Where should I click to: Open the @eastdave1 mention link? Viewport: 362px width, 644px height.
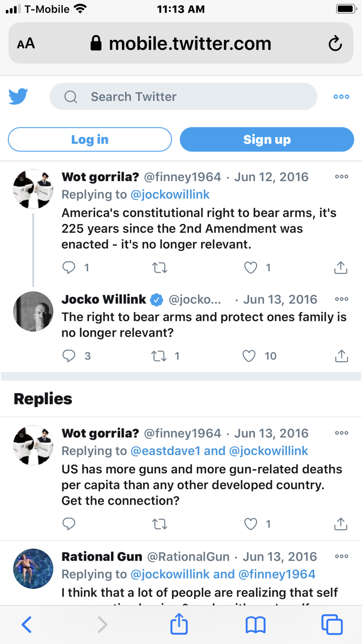[x=165, y=451]
